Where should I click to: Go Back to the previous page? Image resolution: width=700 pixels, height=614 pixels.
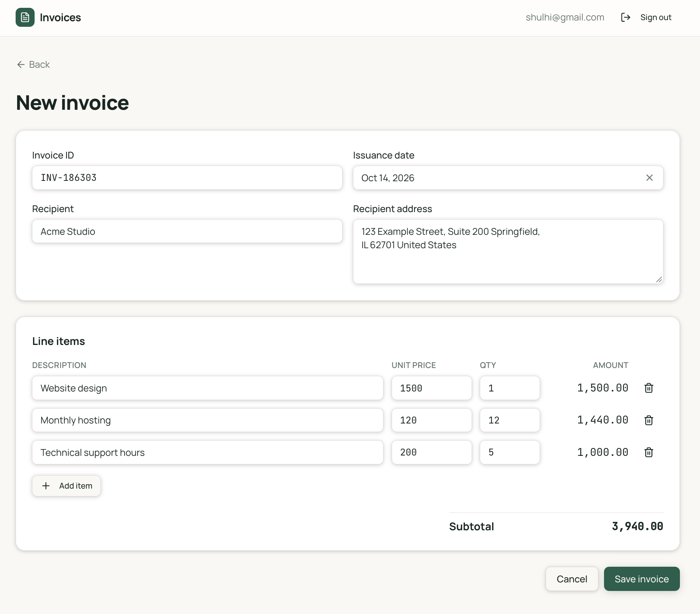coord(33,64)
